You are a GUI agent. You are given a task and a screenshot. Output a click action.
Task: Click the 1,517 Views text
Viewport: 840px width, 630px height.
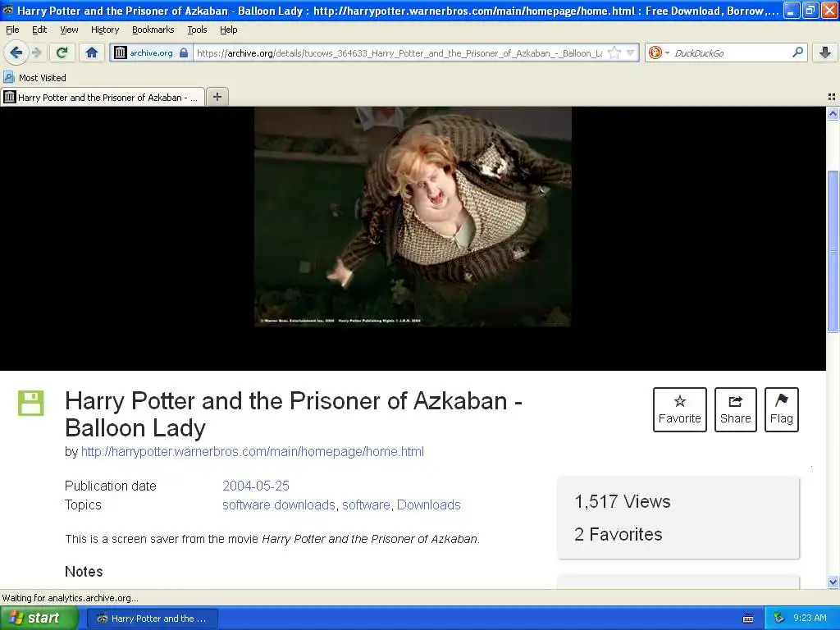pos(623,501)
